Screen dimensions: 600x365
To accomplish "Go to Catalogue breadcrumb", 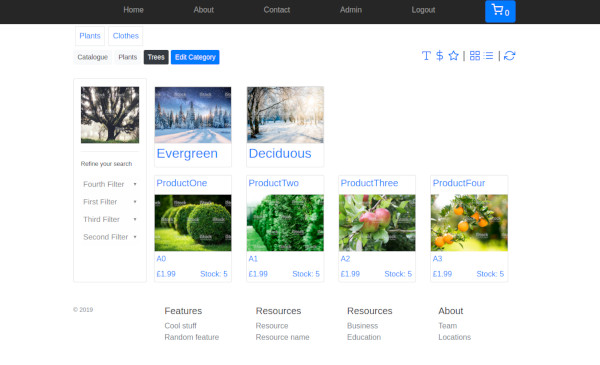I will click(x=93, y=57).
